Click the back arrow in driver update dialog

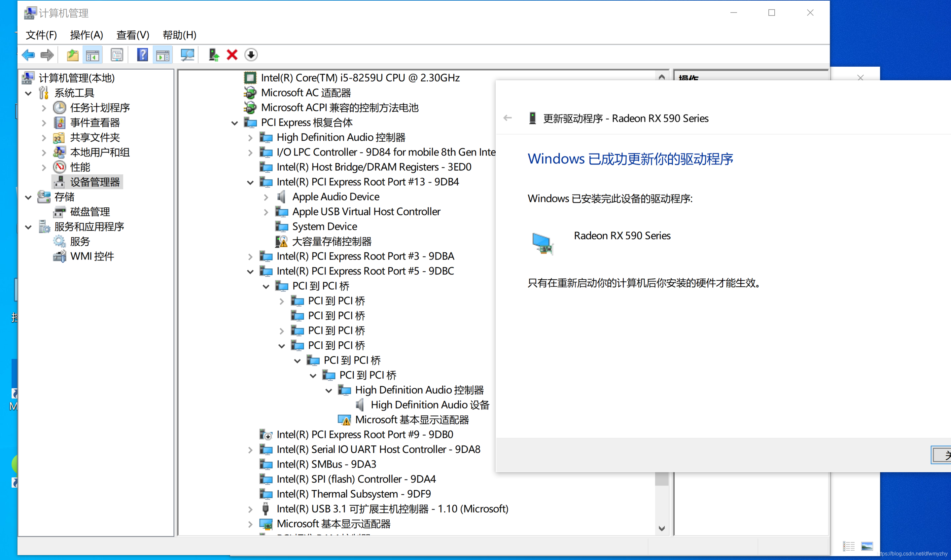pos(508,118)
